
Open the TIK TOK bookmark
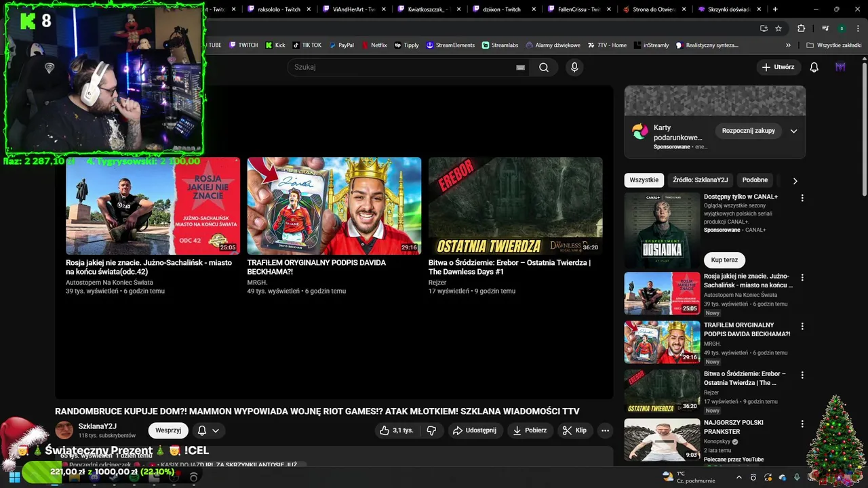[307, 45]
